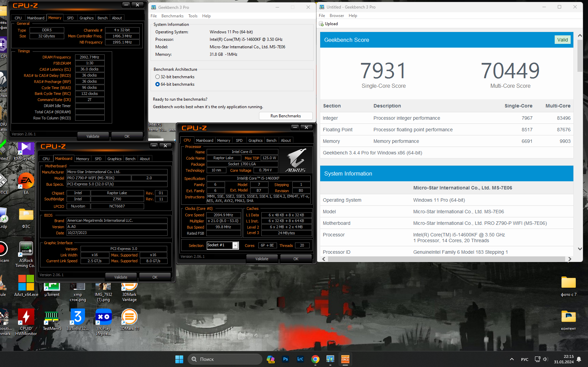Viewport: 588px width, 367px height.
Task: Click horizontal scrollbar in Geekbench results
Action: (x=446, y=259)
